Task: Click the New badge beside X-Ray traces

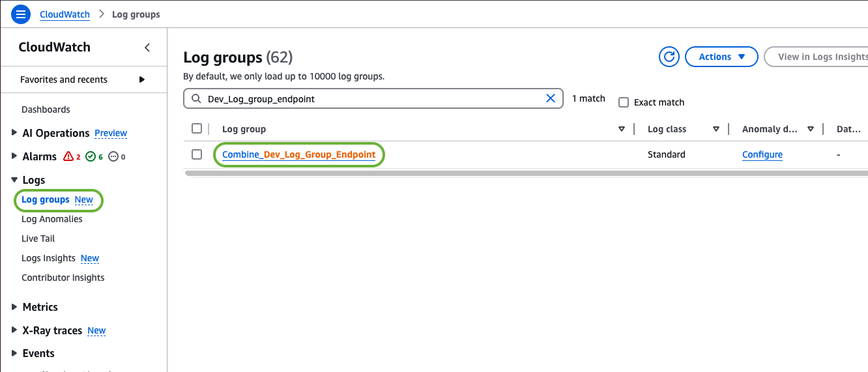Action: click(96, 330)
